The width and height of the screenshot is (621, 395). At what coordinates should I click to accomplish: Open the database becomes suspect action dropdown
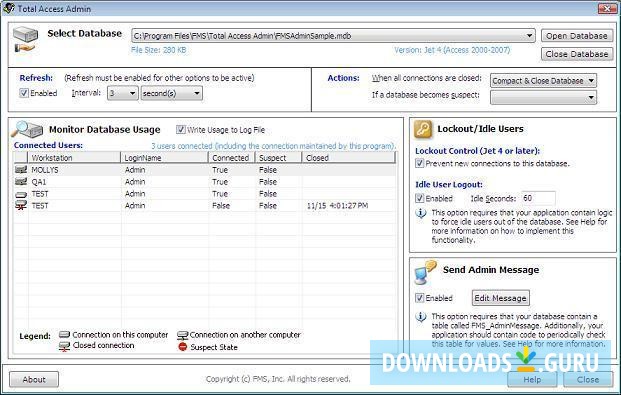point(591,97)
